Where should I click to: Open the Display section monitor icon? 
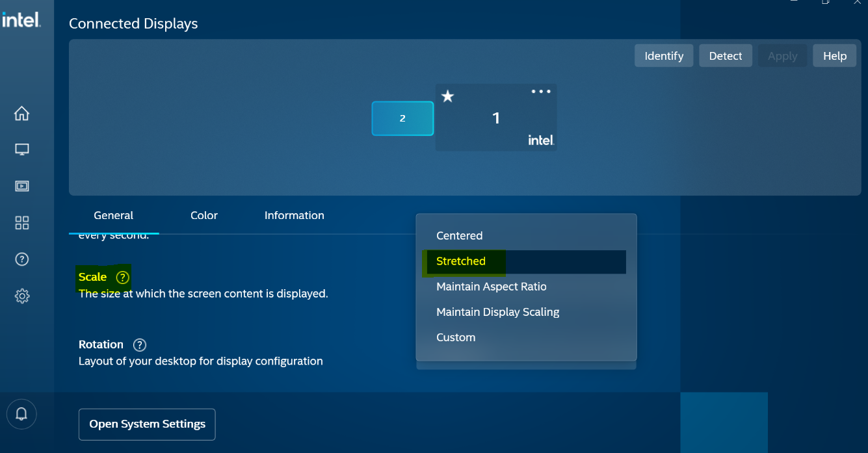point(21,149)
